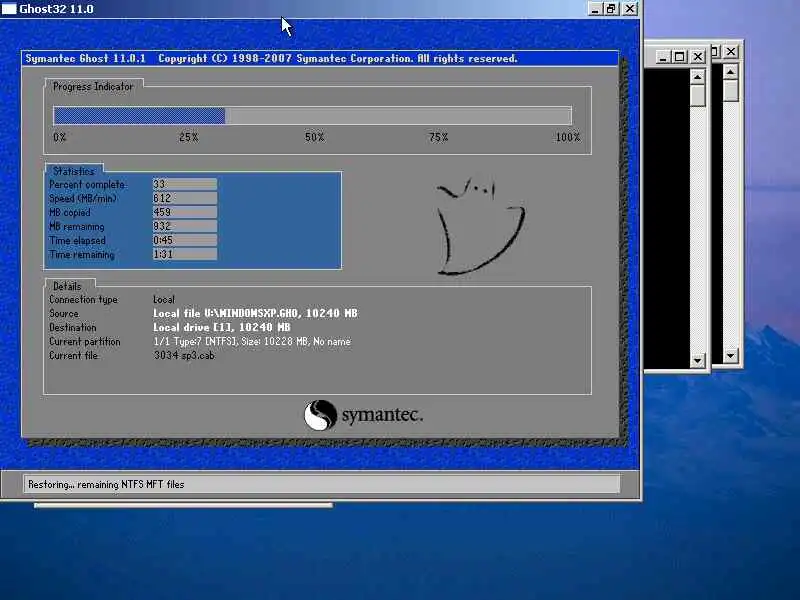Viewport: 800px width, 600px height.
Task: Click scroll-up arrow in rightmost console window
Action: point(731,72)
